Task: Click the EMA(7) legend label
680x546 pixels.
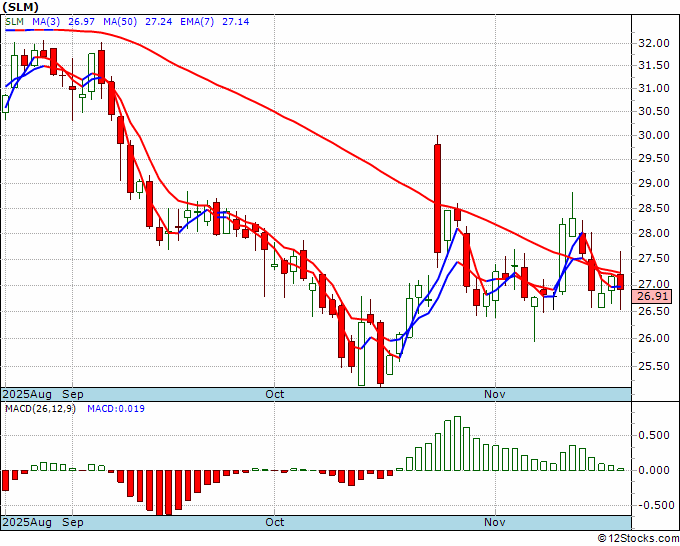Action: [x=197, y=22]
